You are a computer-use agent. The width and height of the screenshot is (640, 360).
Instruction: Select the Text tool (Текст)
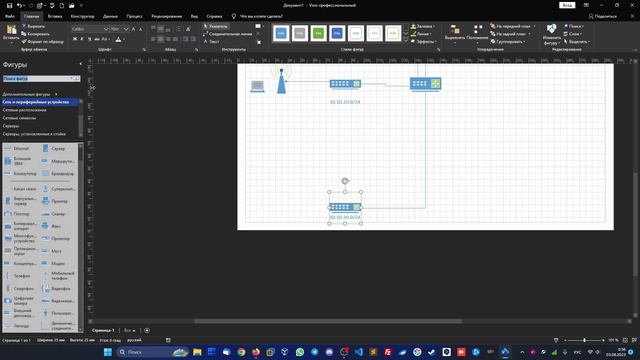(211, 42)
